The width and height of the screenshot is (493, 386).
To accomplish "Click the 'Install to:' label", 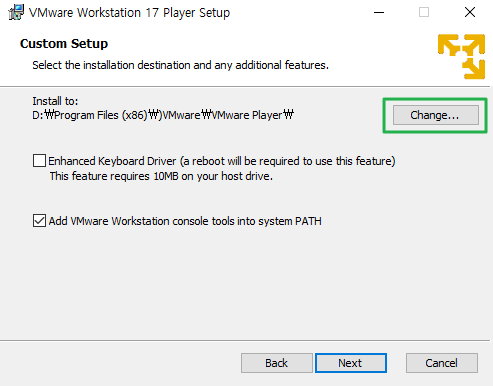I will [55, 101].
